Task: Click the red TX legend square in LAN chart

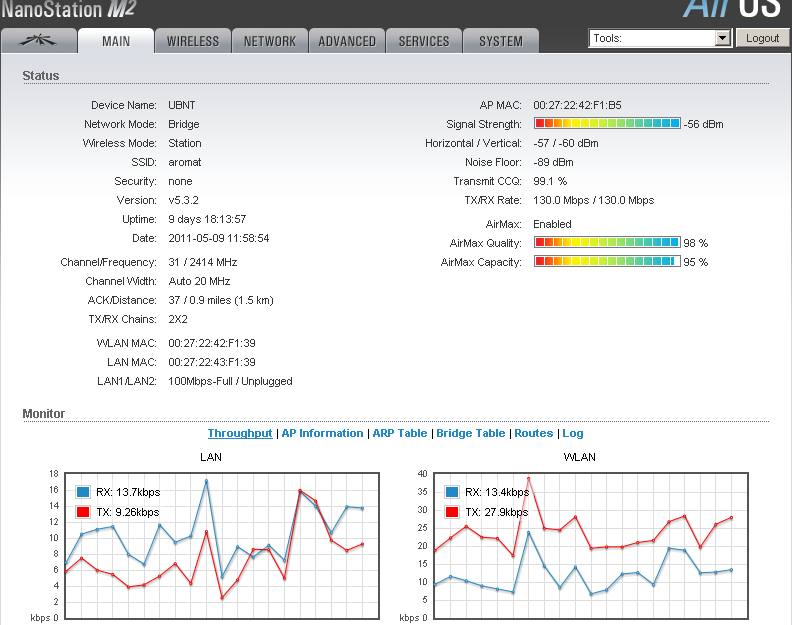Action: (83, 512)
